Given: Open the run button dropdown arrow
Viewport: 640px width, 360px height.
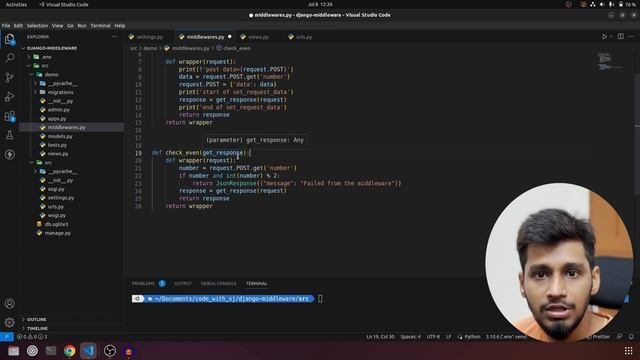Looking at the screenshot, I should [611, 37].
